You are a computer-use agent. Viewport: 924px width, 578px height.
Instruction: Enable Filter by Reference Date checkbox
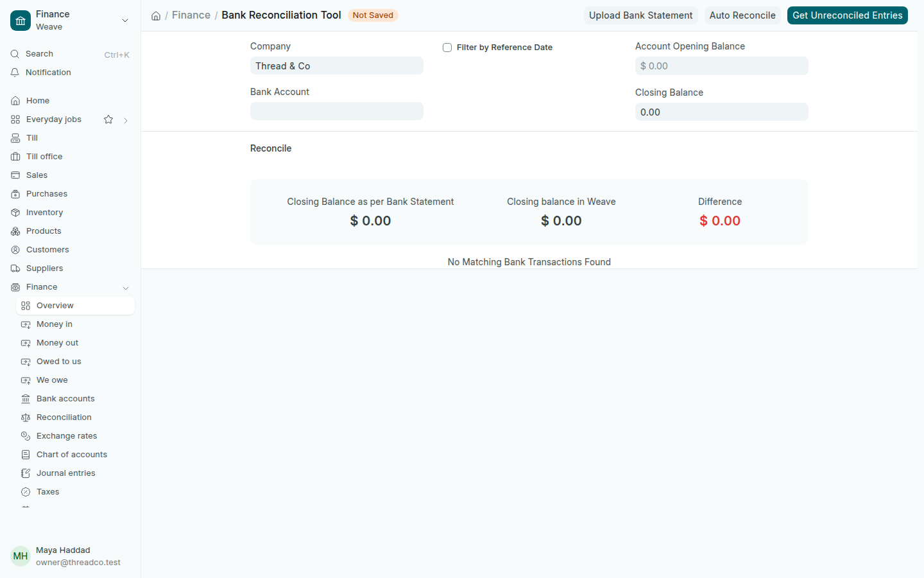(x=447, y=48)
